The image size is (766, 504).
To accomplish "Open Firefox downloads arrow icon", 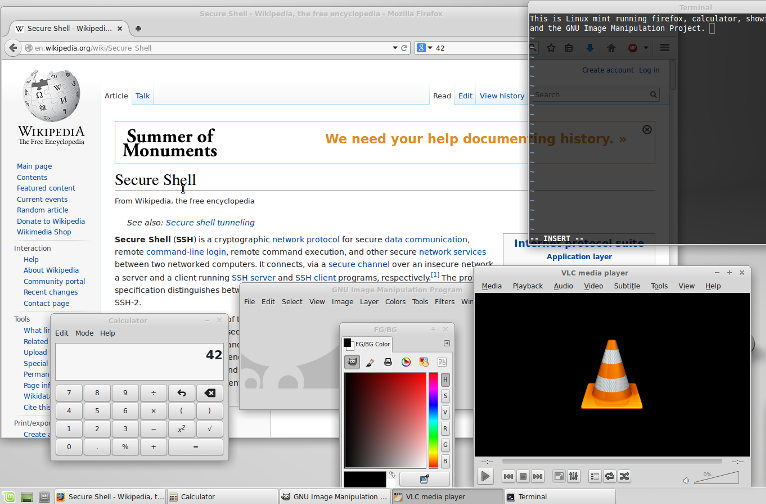I will [590, 48].
